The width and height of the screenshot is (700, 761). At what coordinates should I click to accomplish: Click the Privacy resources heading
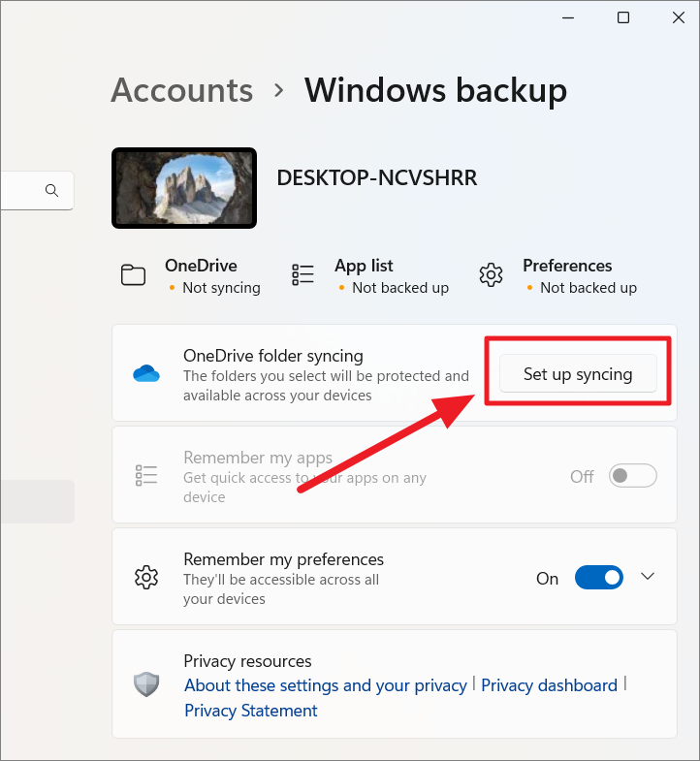click(x=247, y=661)
